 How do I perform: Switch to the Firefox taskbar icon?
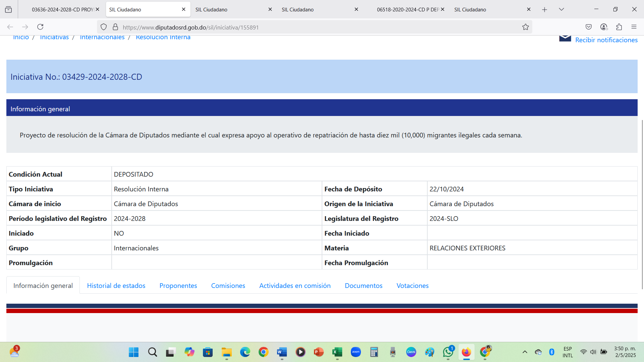coord(466,352)
